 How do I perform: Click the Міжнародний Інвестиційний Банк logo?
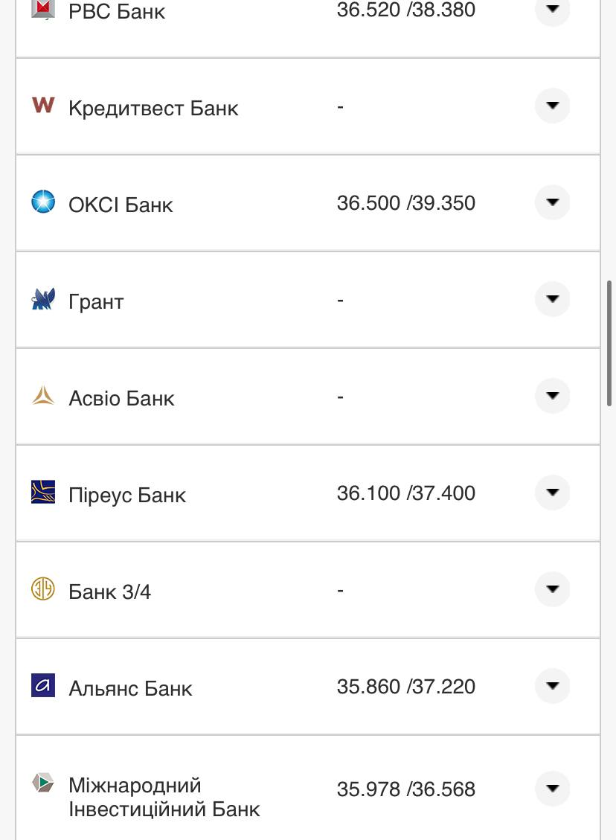tap(43, 783)
